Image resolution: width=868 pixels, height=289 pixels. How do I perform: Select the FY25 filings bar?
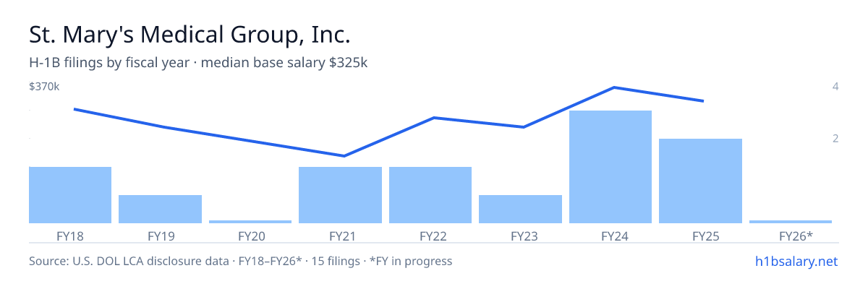(700, 181)
